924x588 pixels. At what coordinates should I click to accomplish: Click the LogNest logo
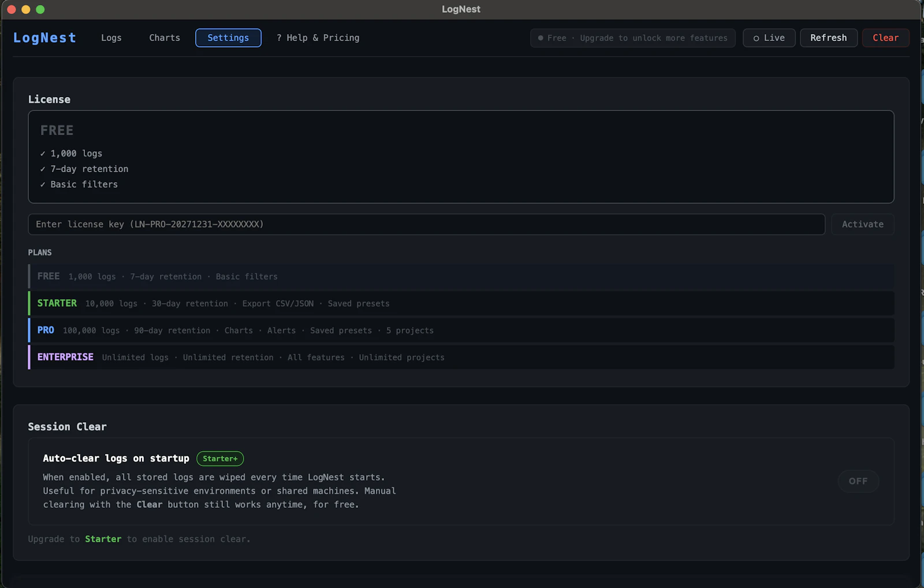[x=44, y=38]
